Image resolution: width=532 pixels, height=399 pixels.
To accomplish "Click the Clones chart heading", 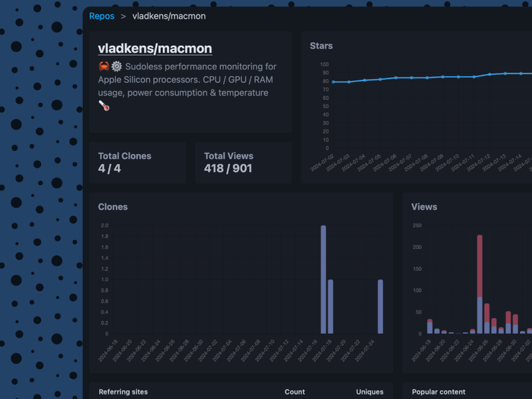I will pyautogui.click(x=113, y=207).
